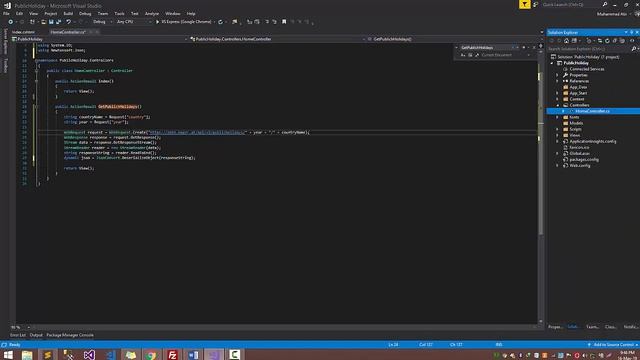Open the File menu
640x360 pixels.
pos(6,13)
